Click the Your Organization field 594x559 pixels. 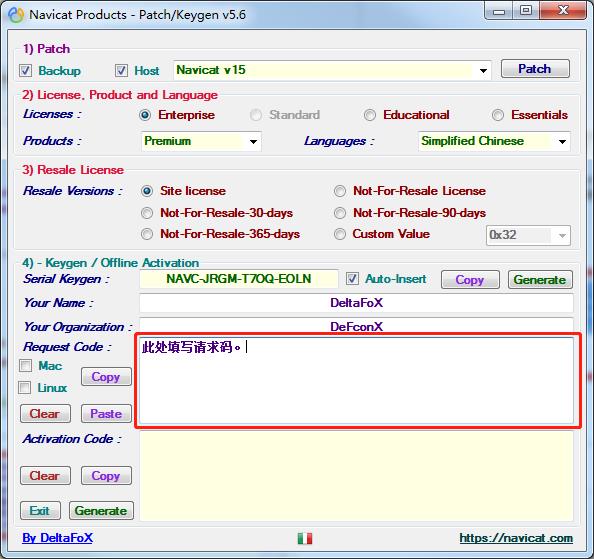[356, 326]
